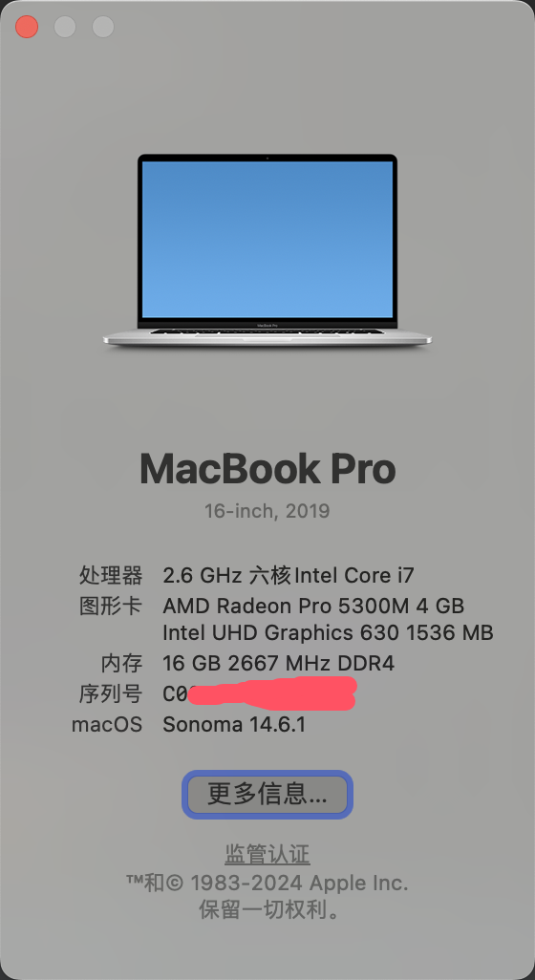Click the 1983-2024 Apple Inc. copyright text

pyautogui.click(x=299, y=884)
